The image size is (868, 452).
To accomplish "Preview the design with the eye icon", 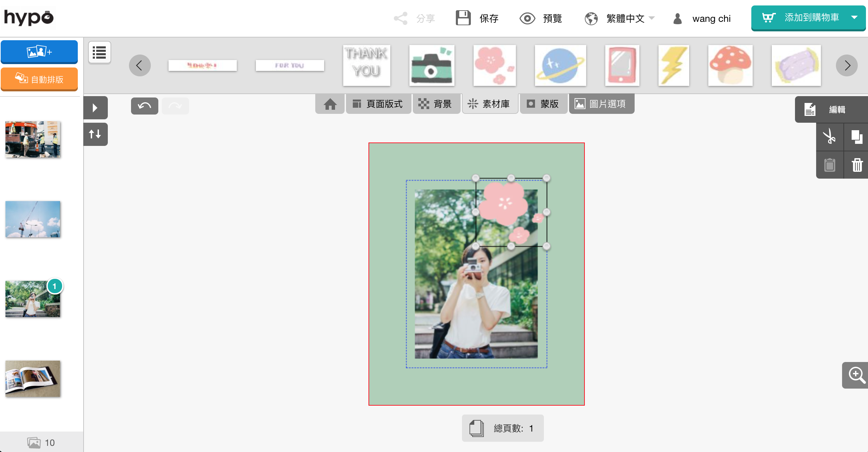I will tap(527, 18).
